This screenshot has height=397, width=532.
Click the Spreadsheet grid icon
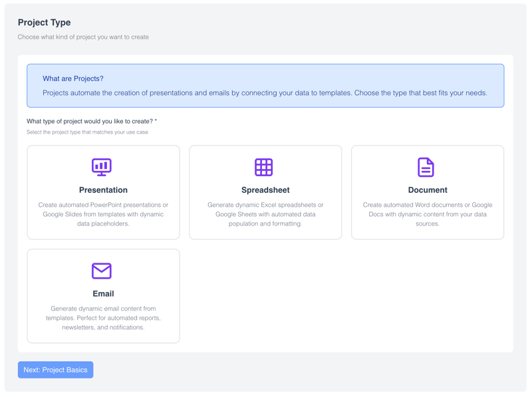[264, 167]
